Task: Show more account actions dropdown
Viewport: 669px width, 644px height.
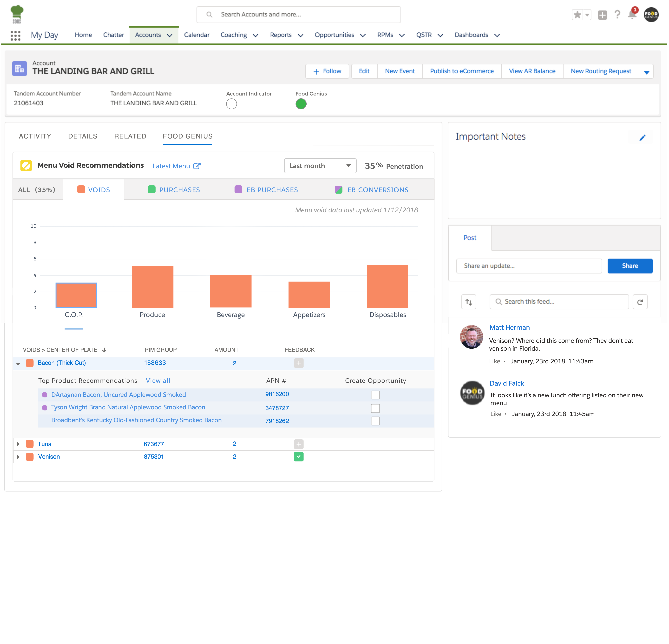Action: (646, 72)
